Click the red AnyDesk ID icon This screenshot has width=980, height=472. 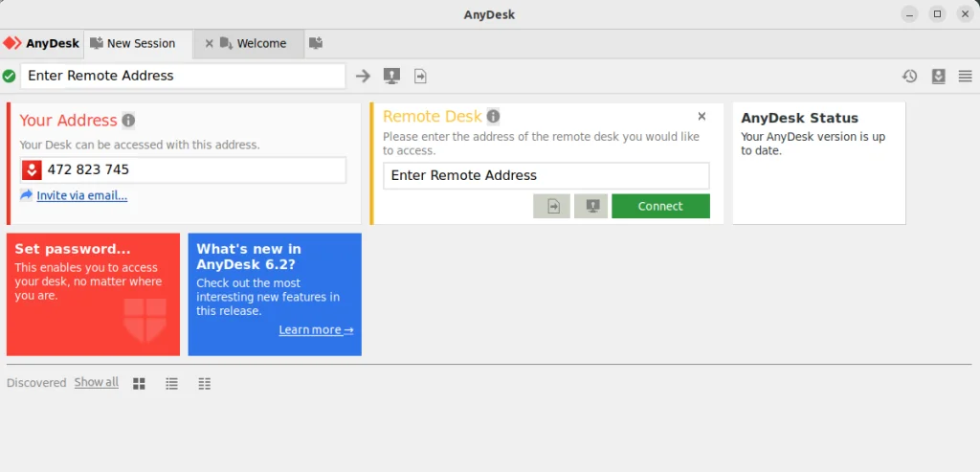click(32, 170)
